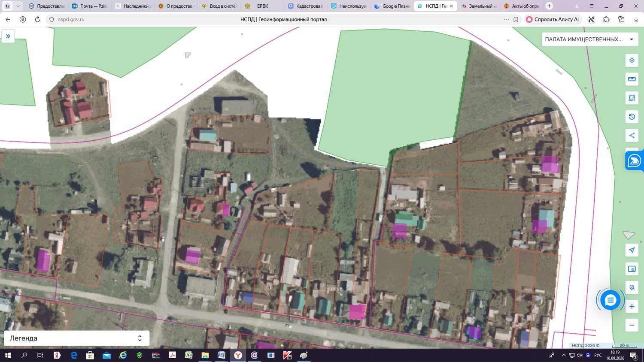Zoom out with the minus button
Viewport: 644px width, 362px height.
click(632, 325)
